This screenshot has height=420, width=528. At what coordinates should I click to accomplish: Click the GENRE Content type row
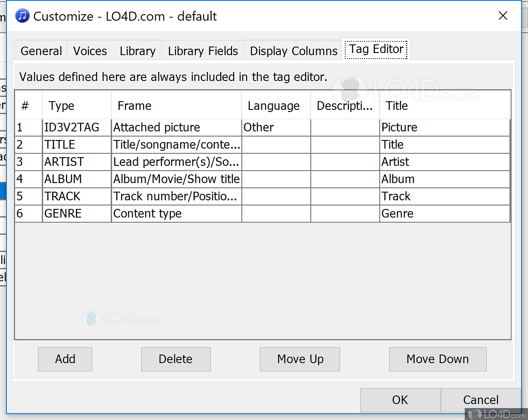click(147, 214)
